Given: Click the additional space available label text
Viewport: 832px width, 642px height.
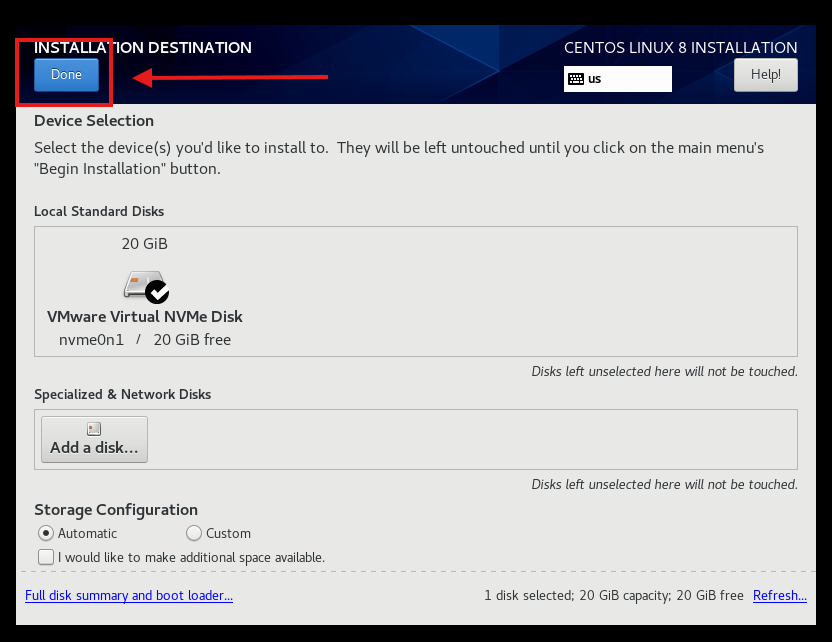Looking at the screenshot, I should pyautogui.click(x=192, y=558).
